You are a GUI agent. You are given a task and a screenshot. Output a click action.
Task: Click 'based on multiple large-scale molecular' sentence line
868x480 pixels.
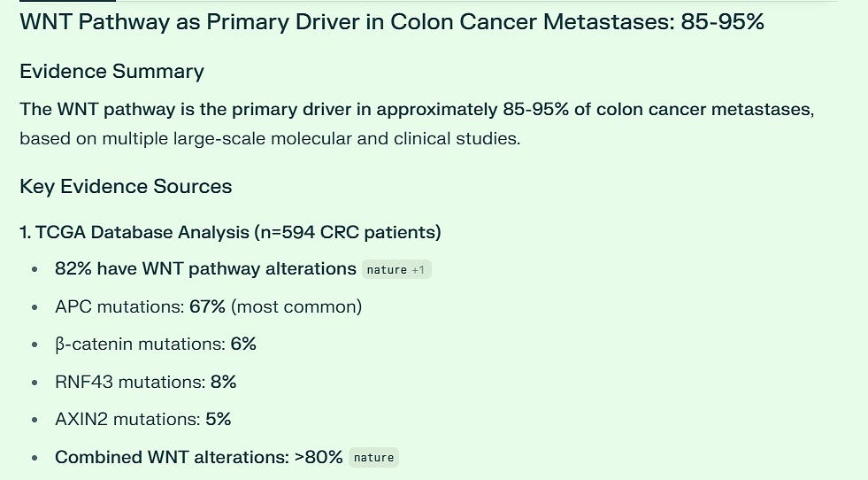pos(270,138)
